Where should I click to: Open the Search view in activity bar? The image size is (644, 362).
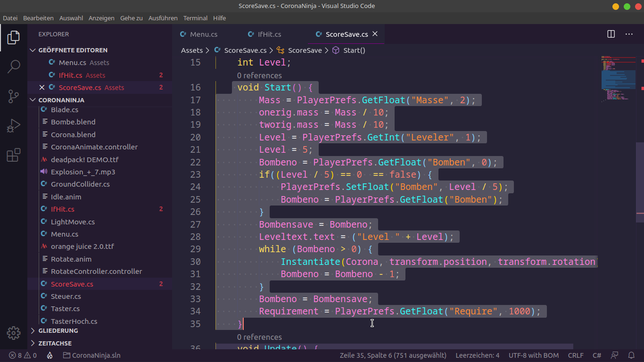point(14,66)
